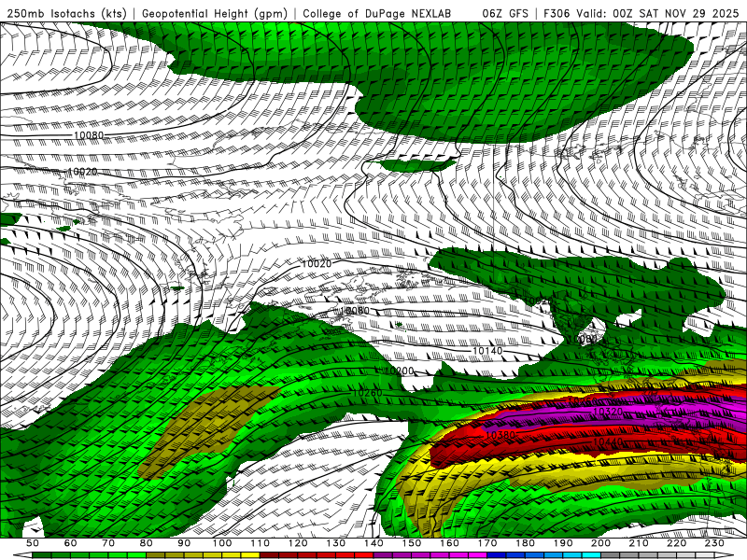The width and height of the screenshot is (747, 560).
Task: Click the 210 knot scale label
Action: (x=639, y=543)
